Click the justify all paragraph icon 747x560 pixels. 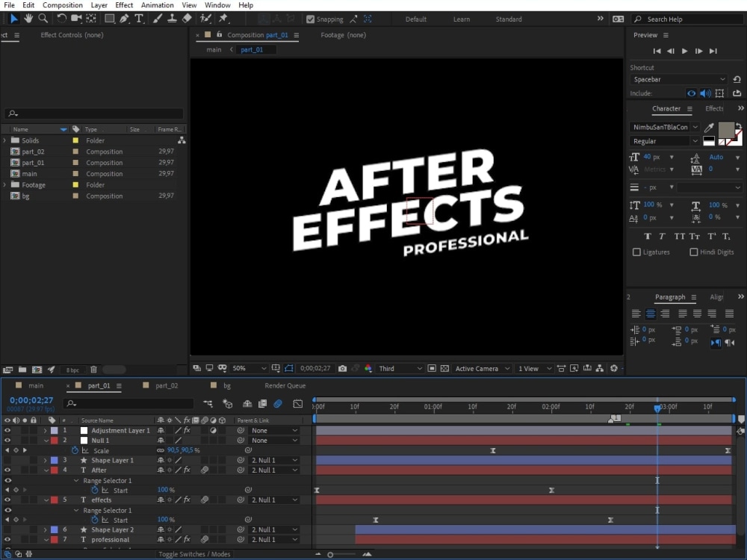[x=729, y=314]
